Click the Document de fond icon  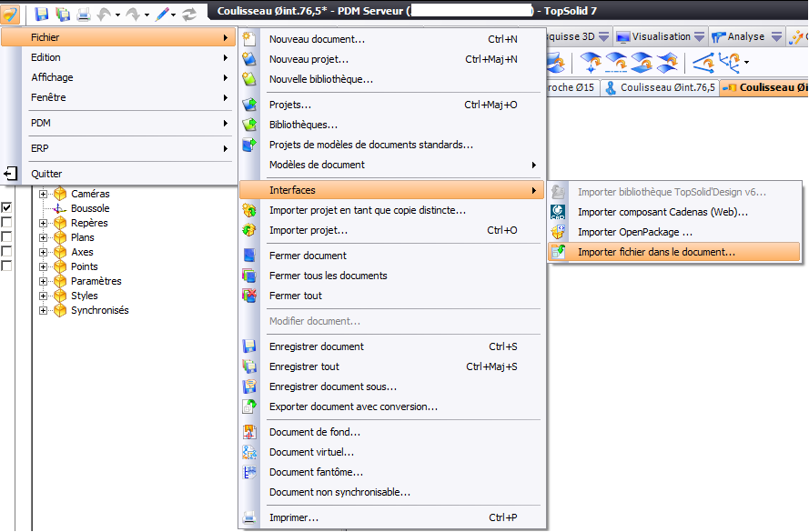click(249, 432)
